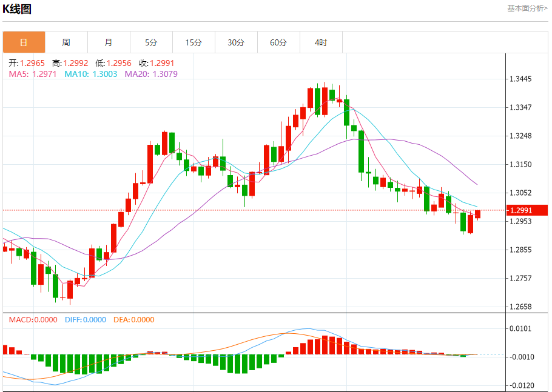Click the red 1.2991 price tag on axis

[528, 210]
